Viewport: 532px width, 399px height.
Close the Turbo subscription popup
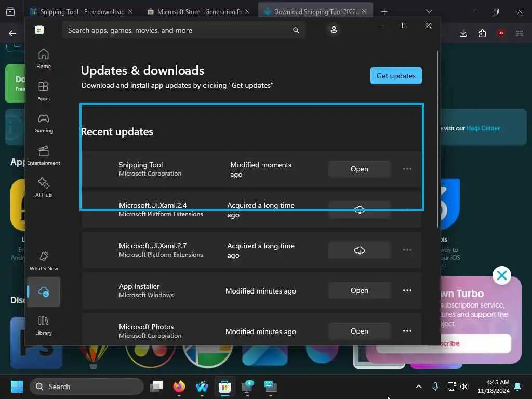[502, 275]
